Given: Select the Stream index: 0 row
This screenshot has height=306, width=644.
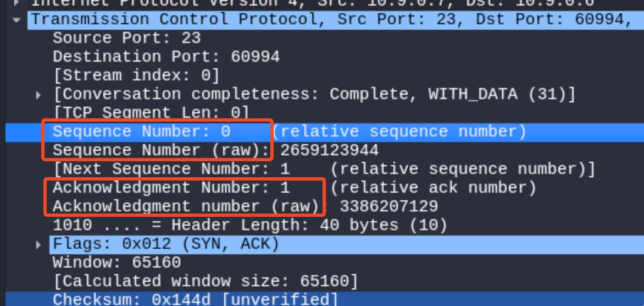Looking at the screenshot, I should point(136,75).
